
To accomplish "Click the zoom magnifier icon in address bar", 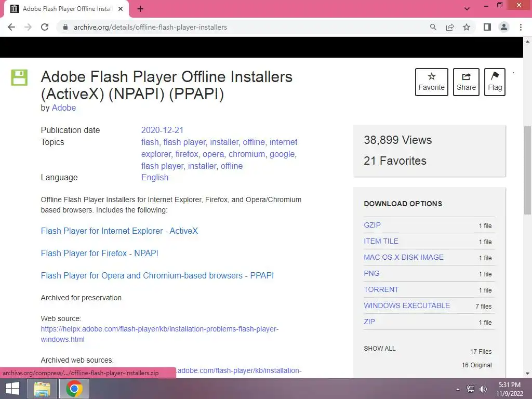I will (x=433, y=27).
